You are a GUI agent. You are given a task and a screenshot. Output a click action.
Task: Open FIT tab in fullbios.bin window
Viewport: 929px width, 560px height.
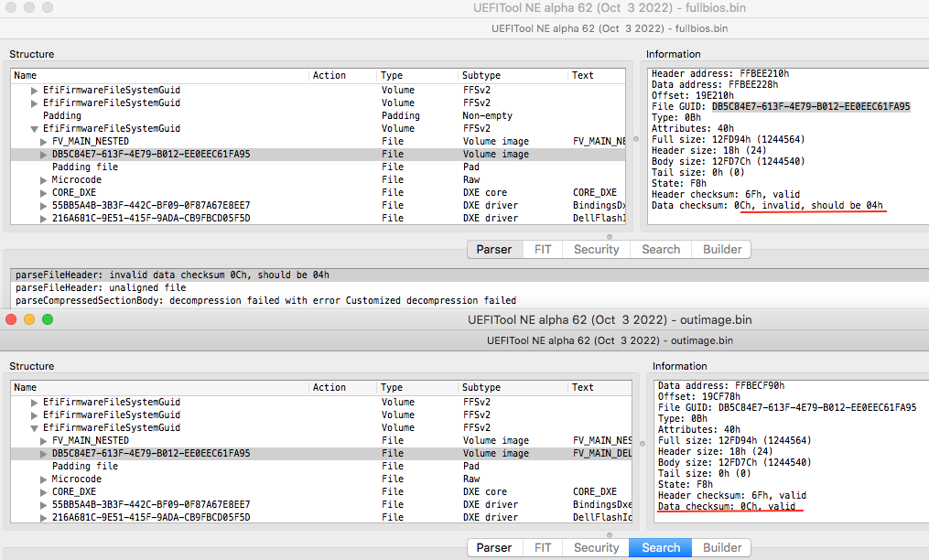(543, 250)
